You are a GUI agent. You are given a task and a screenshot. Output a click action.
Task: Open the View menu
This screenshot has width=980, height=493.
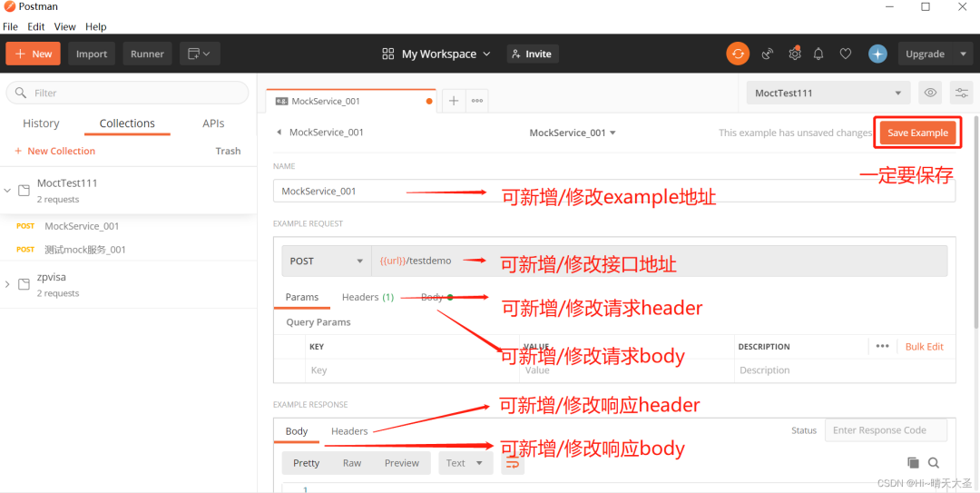pos(65,27)
